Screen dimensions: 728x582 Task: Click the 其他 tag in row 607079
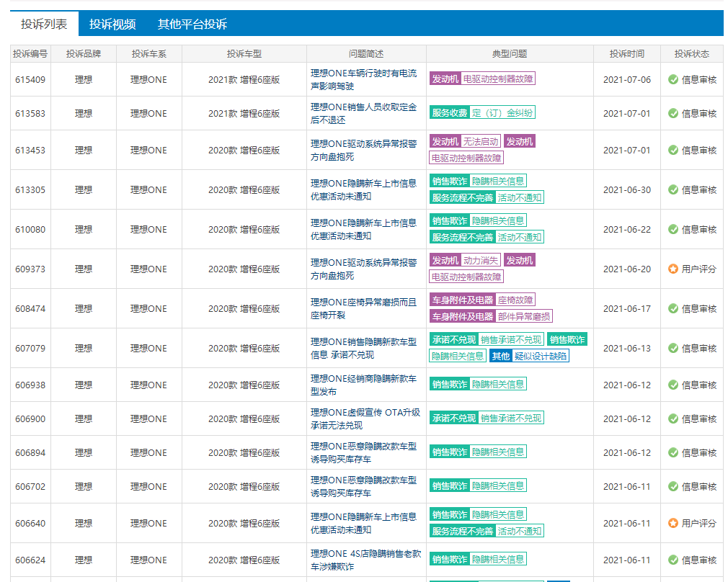(x=501, y=356)
